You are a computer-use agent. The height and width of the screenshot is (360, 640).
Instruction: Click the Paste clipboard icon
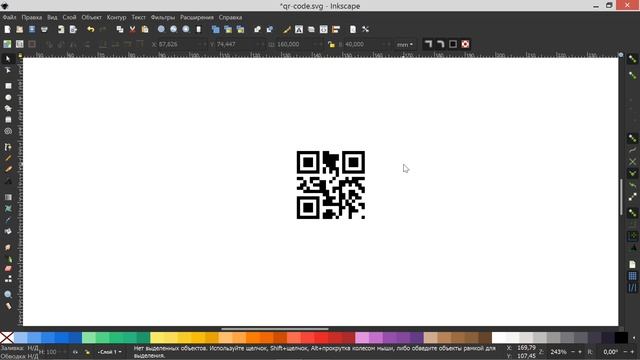pyautogui.click(x=145, y=29)
